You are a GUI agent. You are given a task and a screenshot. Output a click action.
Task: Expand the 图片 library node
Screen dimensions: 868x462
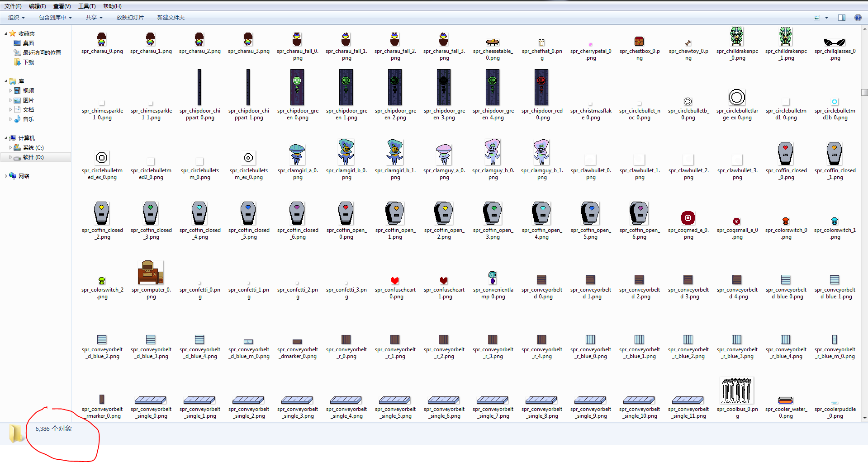click(11, 100)
